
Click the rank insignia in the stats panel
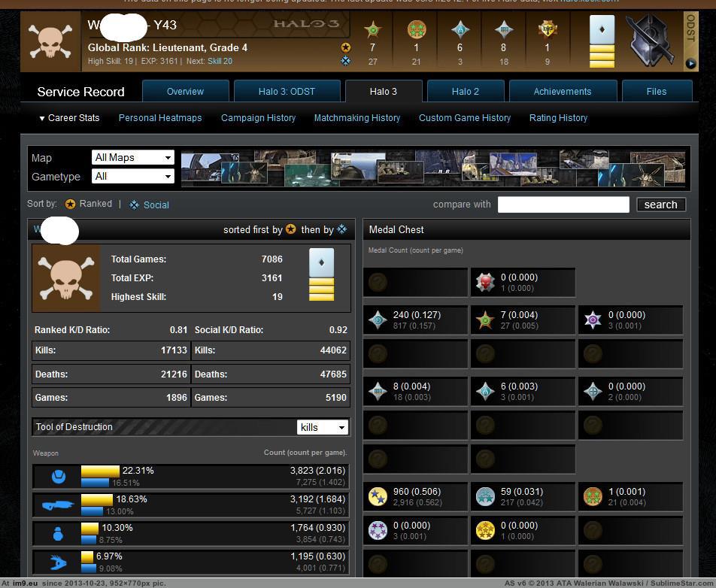pos(321,274)
